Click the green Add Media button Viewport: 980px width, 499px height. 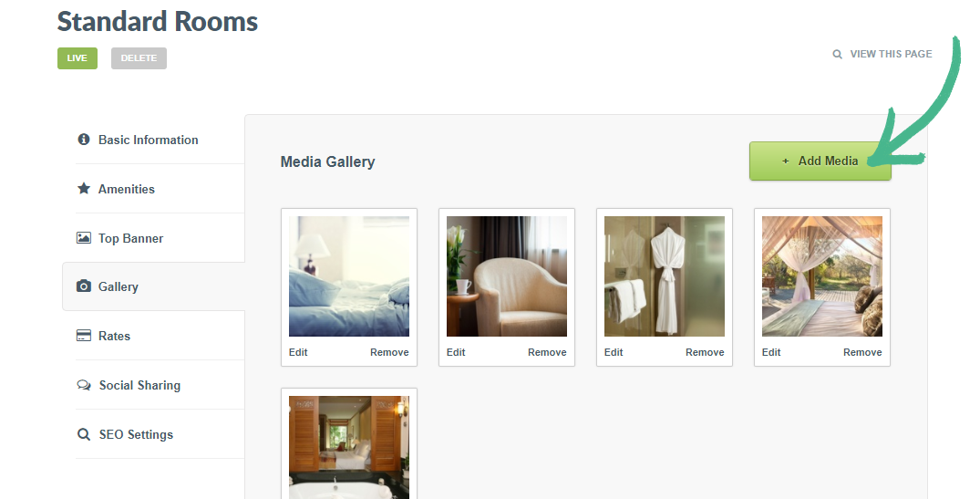[820, 161]
